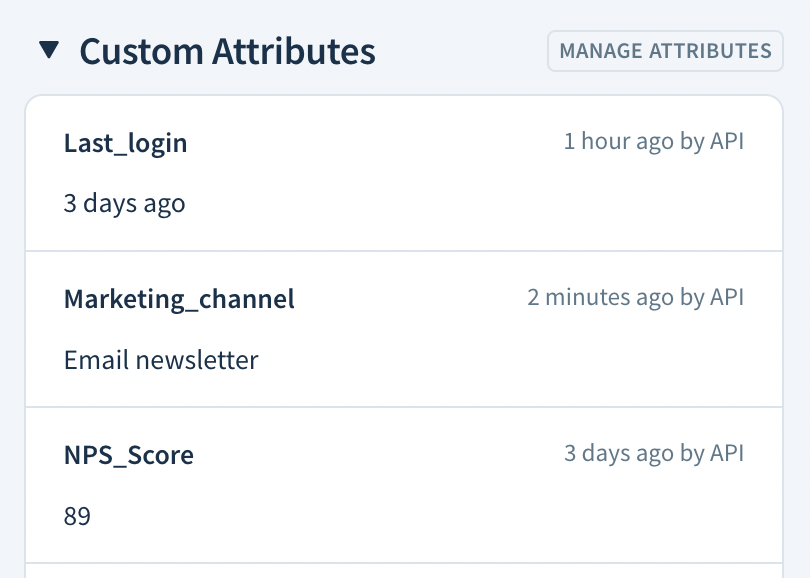Select the NPS_Score attribute label
The height and width of the screenshot is (578, 810).
point(129,454)
